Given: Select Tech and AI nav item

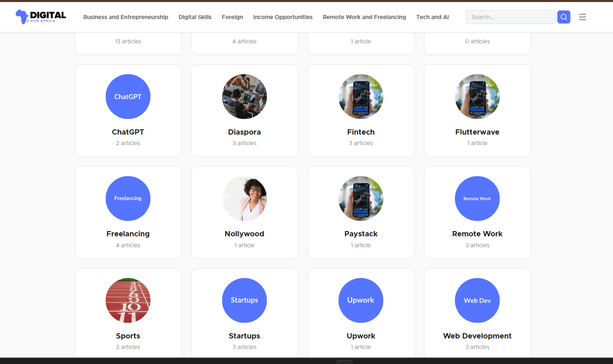Looking at the screenshot, I should pyautogui.click(x=433, y=17).
